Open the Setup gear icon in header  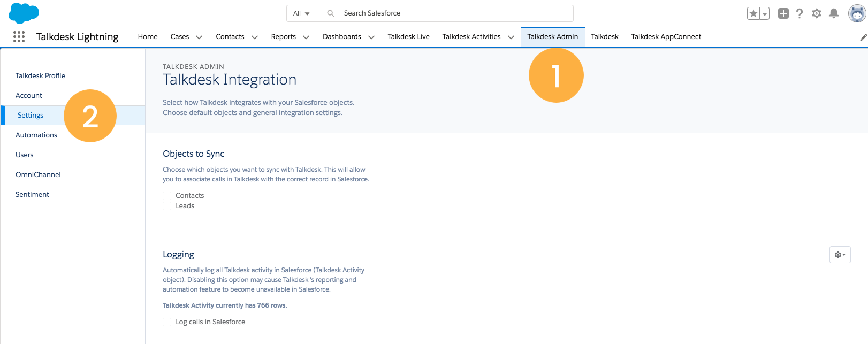coord(817,13)
